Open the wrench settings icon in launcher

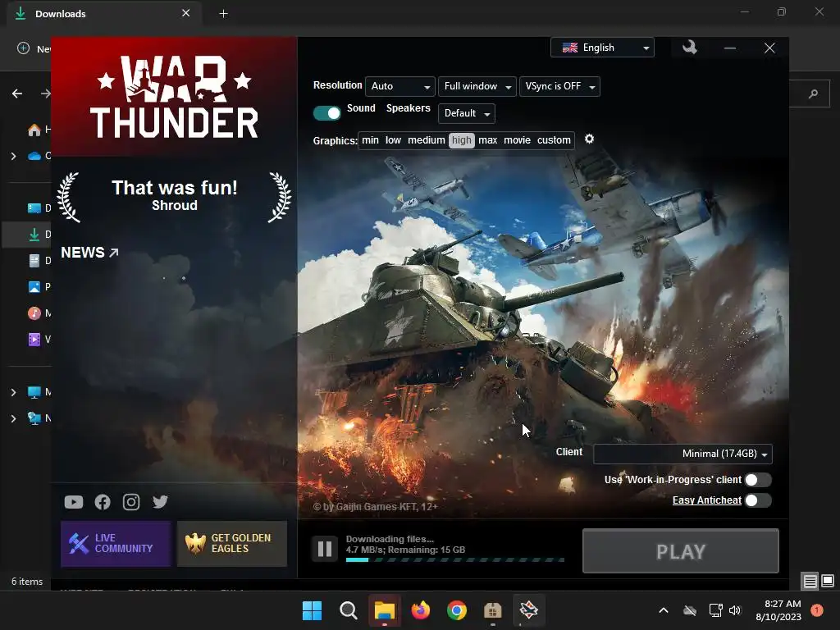pyautogui.click(x=689, y=48)
